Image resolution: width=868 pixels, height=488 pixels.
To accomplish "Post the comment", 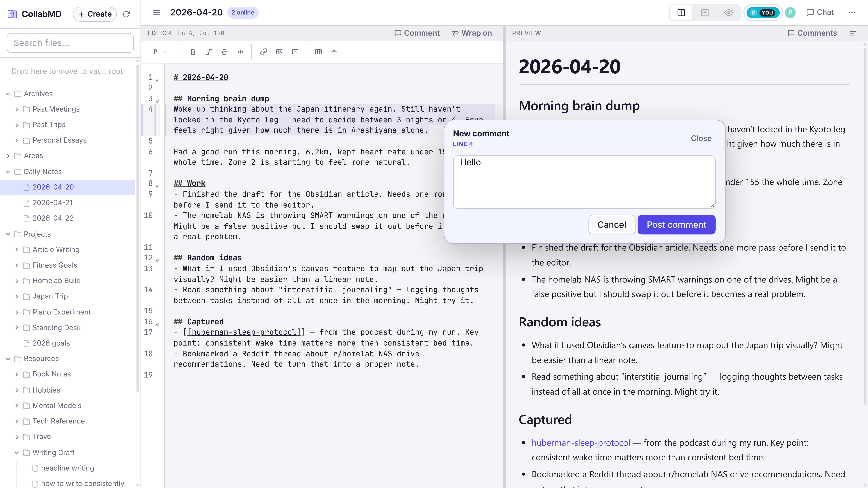I will click(676, 225).
